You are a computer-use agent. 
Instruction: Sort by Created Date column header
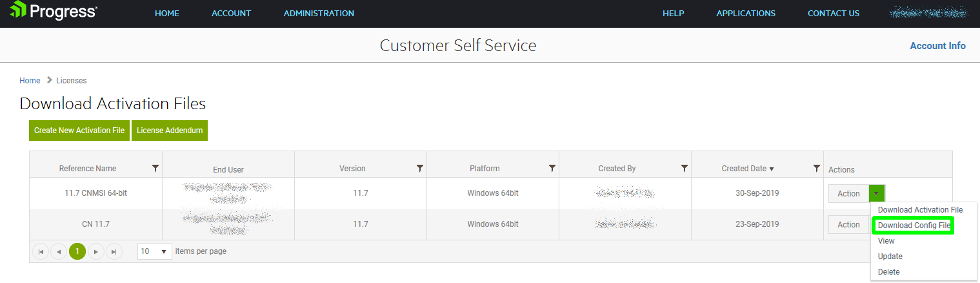click(x=744, y=169)
